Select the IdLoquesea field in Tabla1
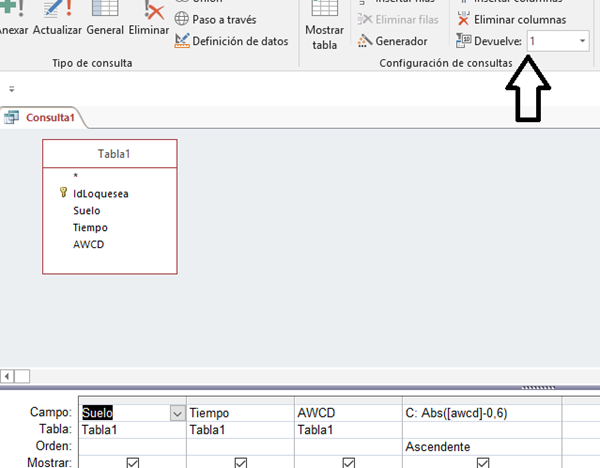 coord(101,194)
